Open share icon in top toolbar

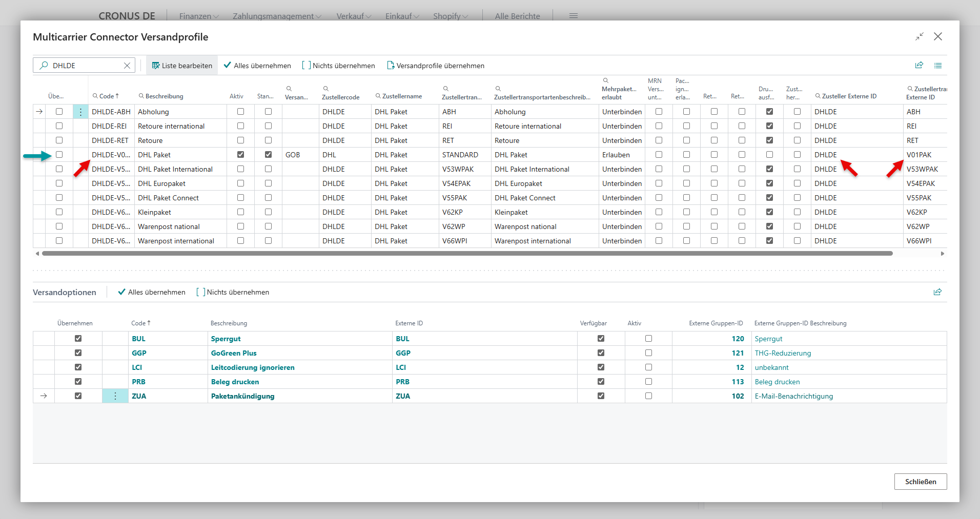919,65
